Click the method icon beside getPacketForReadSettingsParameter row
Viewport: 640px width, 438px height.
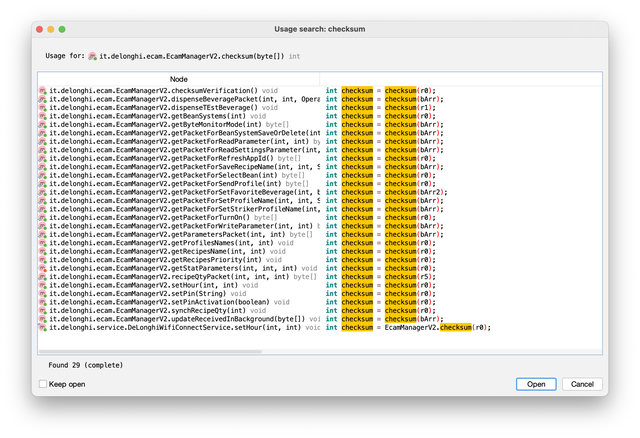(43, 150)
